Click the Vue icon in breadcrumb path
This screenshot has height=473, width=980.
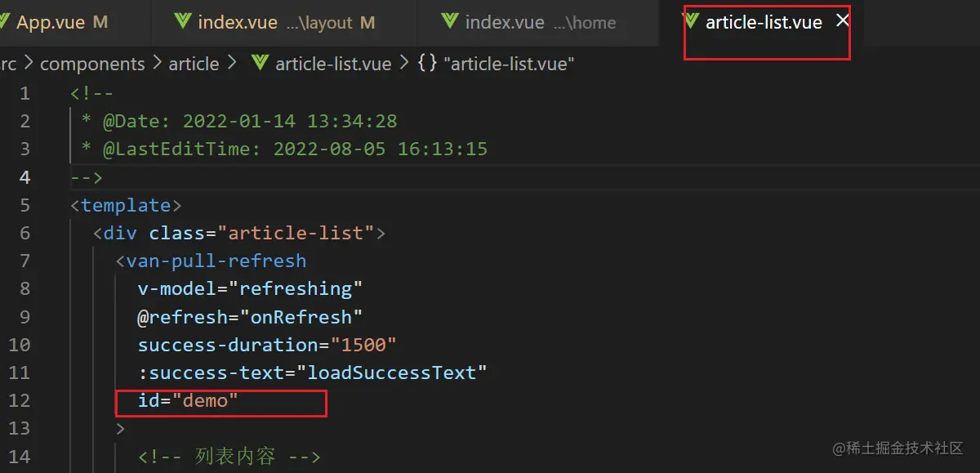point(261,64)
